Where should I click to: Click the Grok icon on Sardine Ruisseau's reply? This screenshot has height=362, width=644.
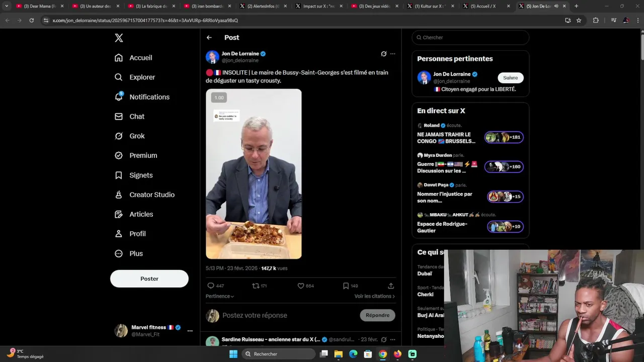383,339
